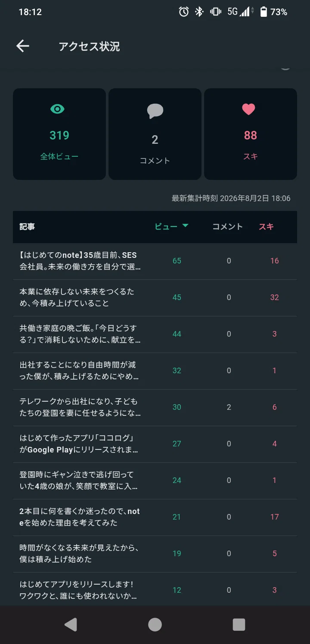Open the 共働き家庭の晩ご飯 article
Screen dimensions: 310x644
click(x=155, y=334)
